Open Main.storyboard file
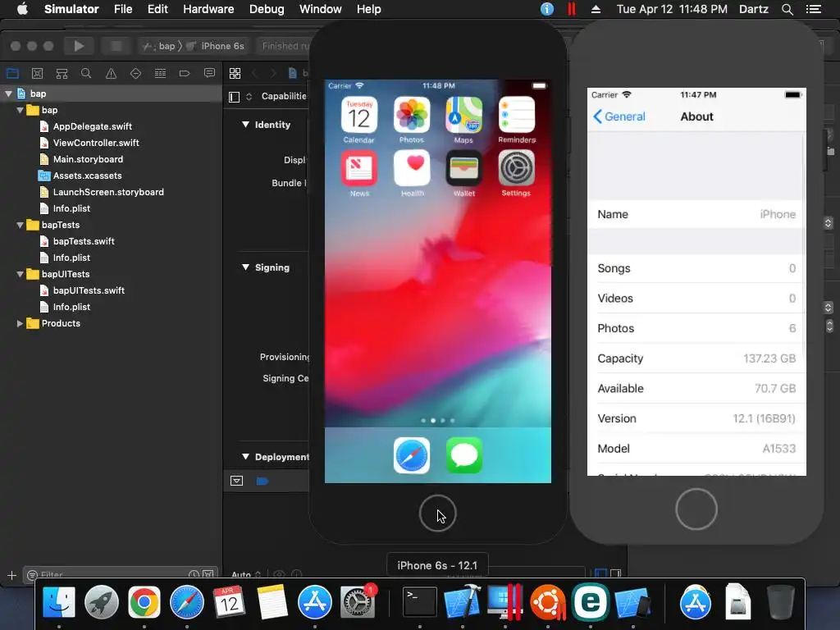 [88, 160]
